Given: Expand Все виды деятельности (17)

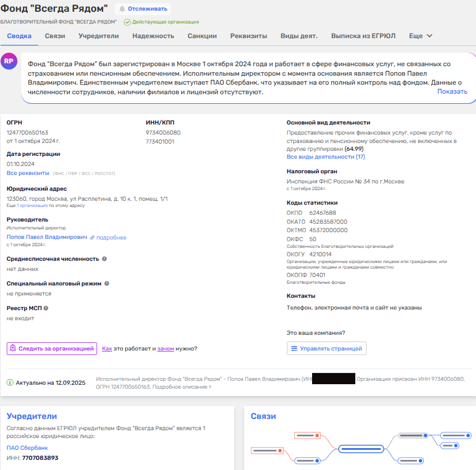Looking at the screenshot, I should coord(326,157).
